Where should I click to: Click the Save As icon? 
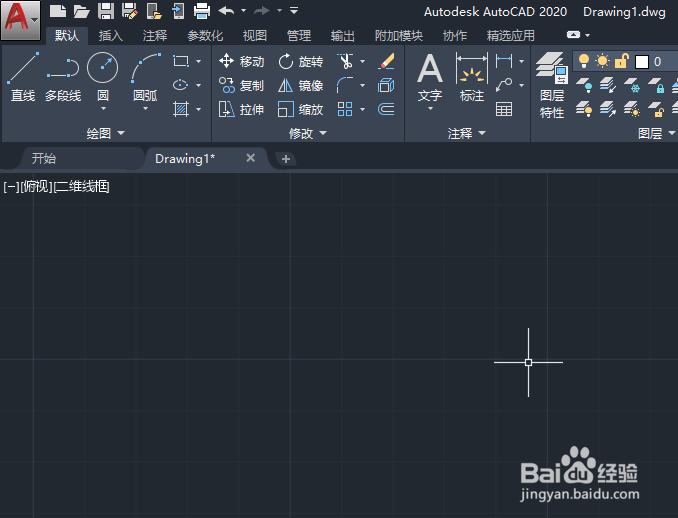(130, 11)
